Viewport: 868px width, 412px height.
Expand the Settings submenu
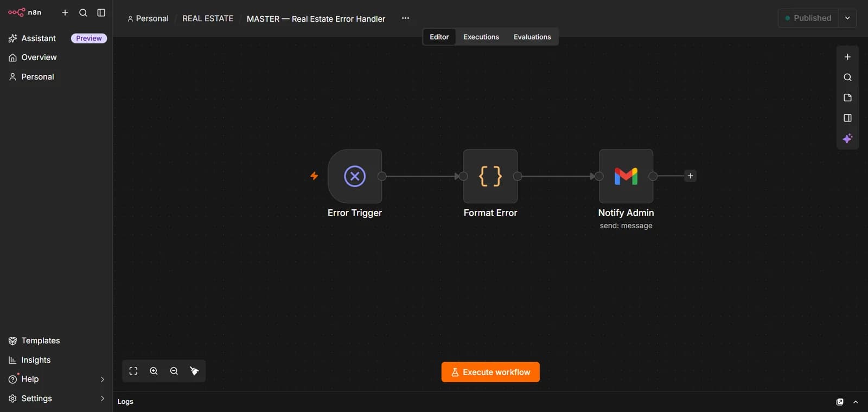(103, 398)
